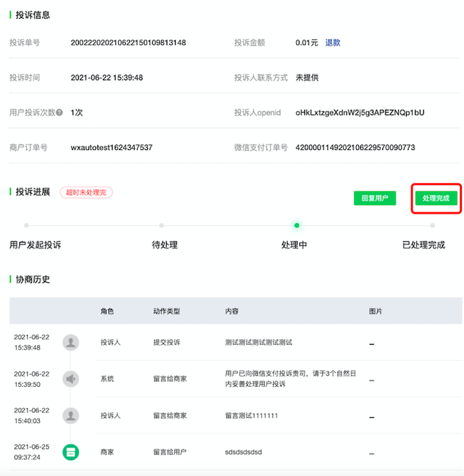Viewport: 464px width, 476px height.
Task: Click the sdsdsdsdsd content cell
Action: pos(244,452)
